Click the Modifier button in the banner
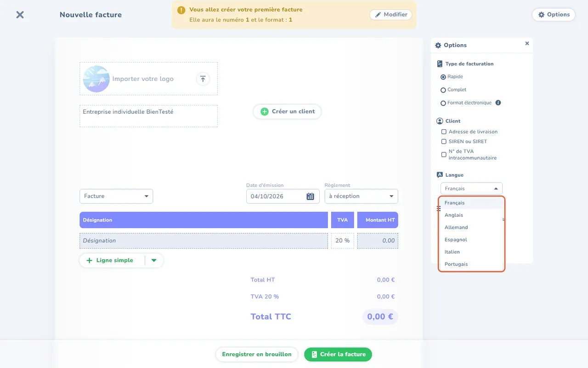Image resolution: width=588 pixels, height=368 pixels. pyautogui.click(x=391, y=15)
